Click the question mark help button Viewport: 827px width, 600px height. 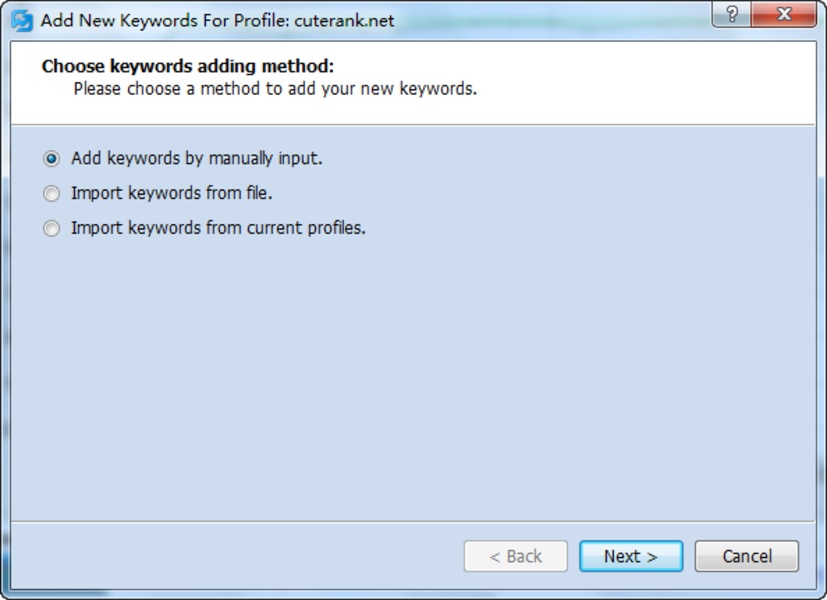(732, 15)
